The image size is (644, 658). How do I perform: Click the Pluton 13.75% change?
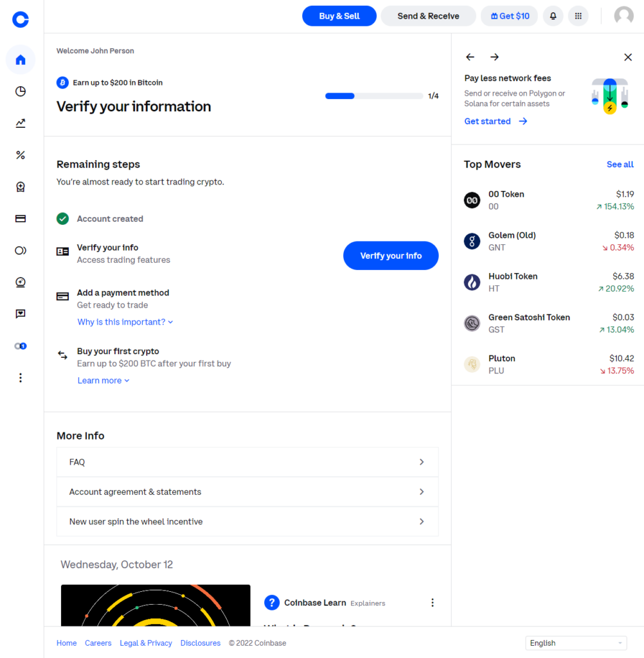pyautogui.click(x=617, y=371)
